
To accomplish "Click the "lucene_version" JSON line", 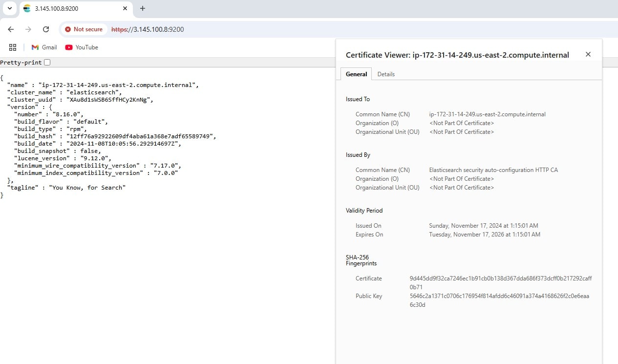I will (x=63, y=158).
